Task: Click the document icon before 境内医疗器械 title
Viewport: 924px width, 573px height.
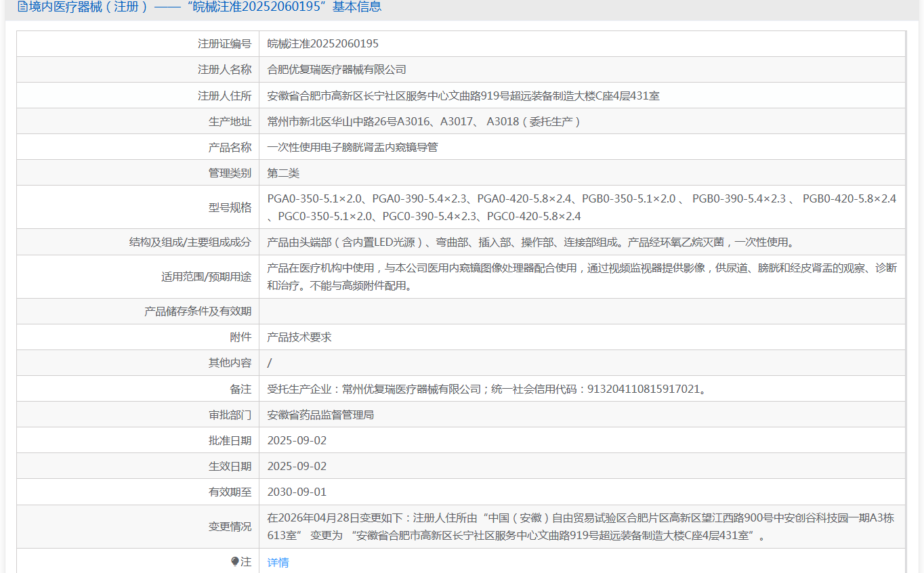Action: coord(22,7)
